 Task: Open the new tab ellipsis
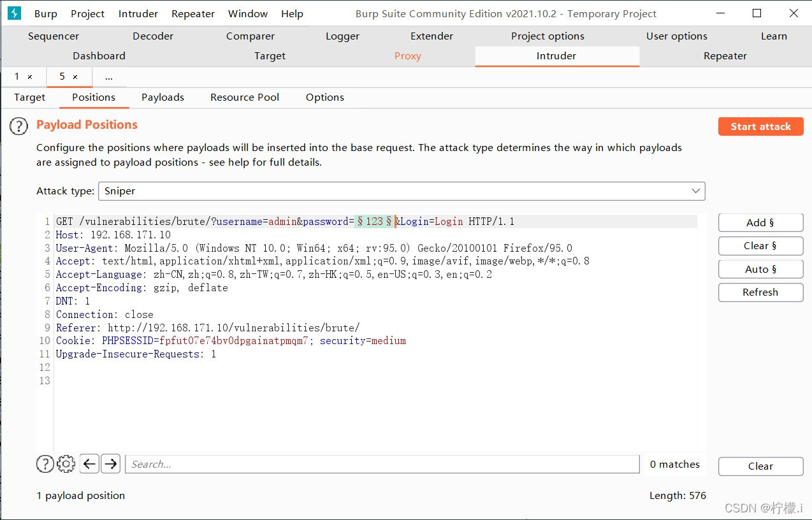pos(109,76)
